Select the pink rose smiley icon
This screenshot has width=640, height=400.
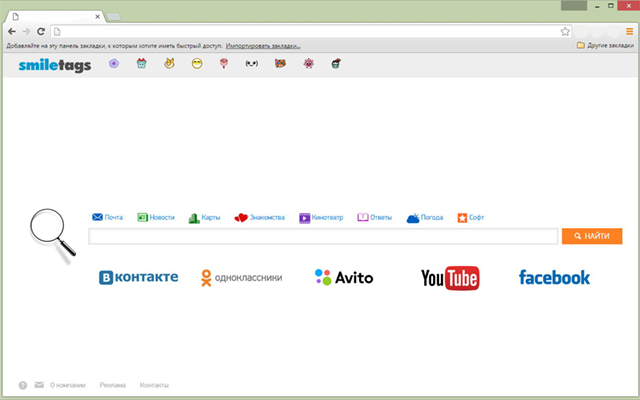click(x=224, y=63)
